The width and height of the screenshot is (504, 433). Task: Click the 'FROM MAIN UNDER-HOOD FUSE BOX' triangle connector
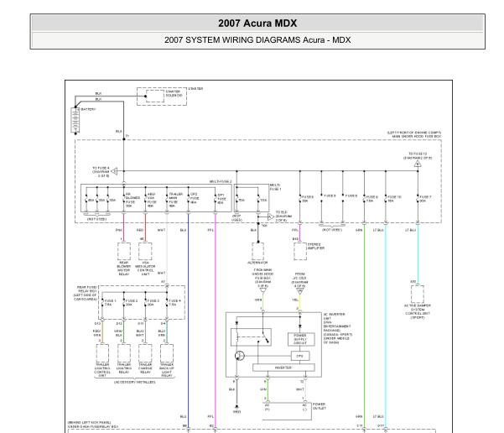tap(263, 291)
